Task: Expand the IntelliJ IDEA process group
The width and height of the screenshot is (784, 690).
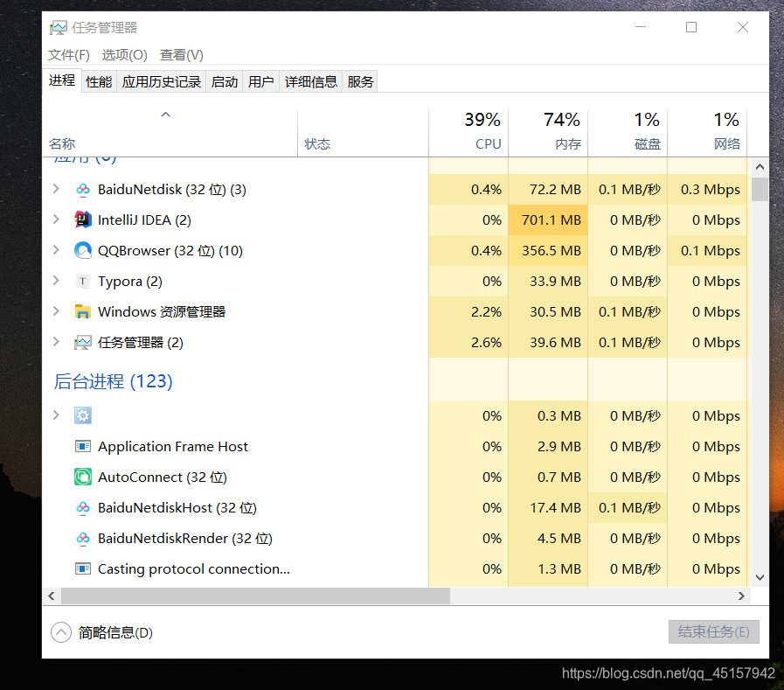Action: pyautogui.click(x=56, y=220)
